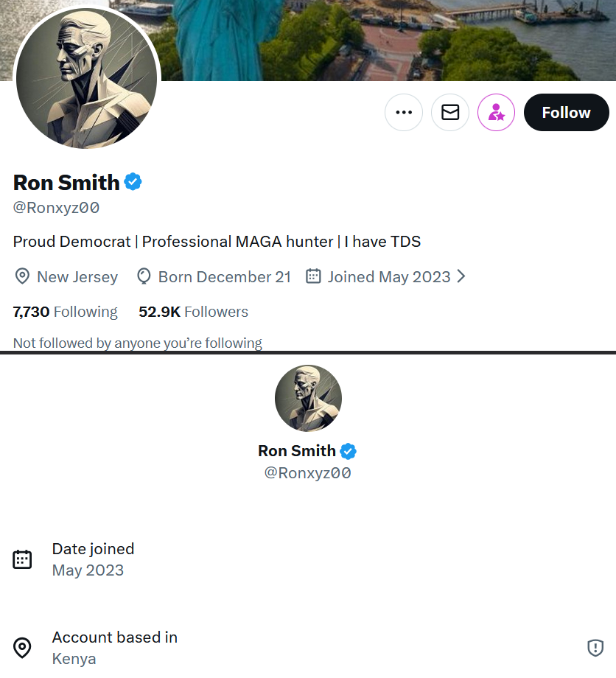Click the verified badge in the lower panel

tap(348, 451)
